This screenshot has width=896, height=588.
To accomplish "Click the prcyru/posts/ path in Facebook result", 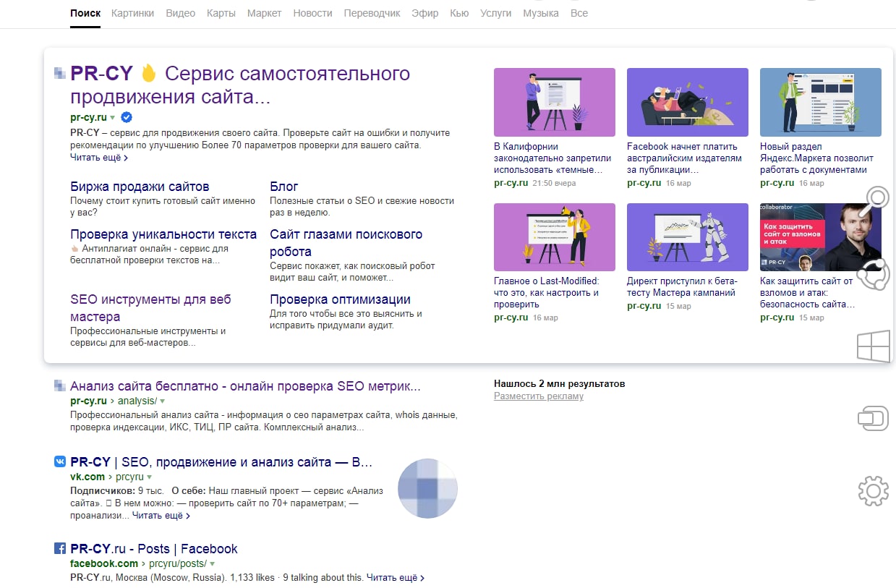I will tap(178, 564).
